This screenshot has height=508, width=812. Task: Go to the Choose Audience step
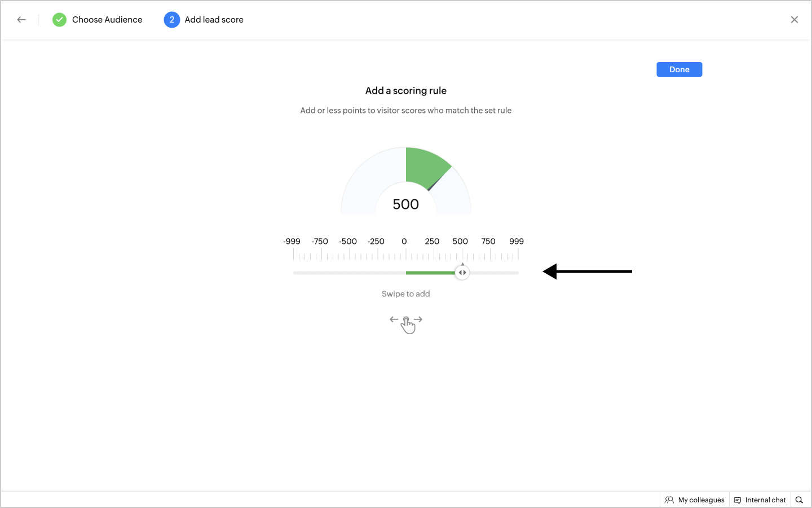(107, 20)
